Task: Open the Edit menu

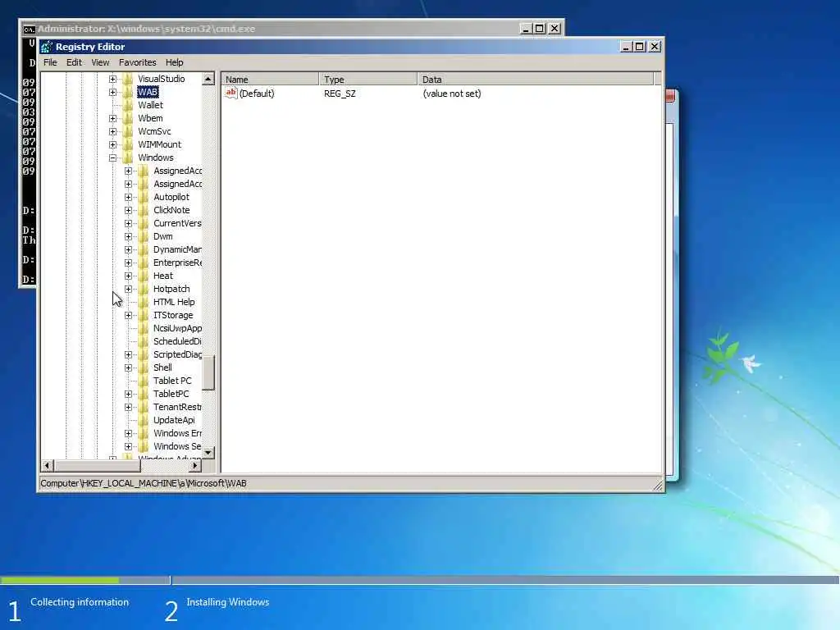Action: pos(74,62)
